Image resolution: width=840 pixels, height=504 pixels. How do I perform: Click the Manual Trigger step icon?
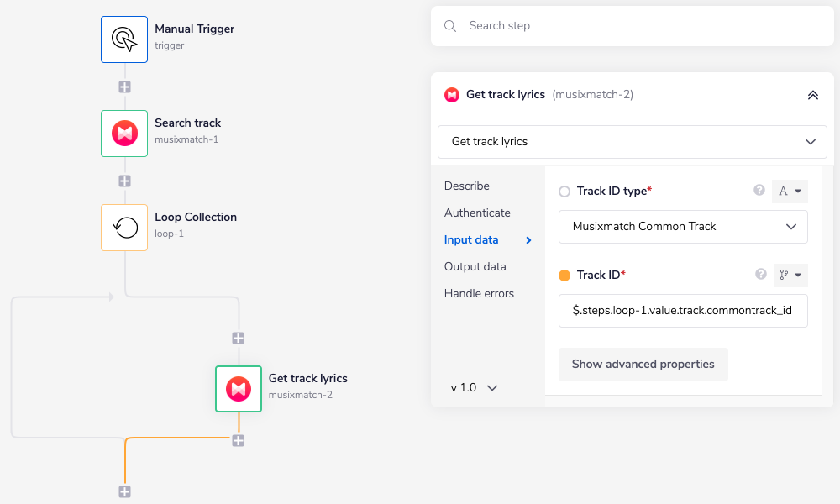pyautogui.click(x=124, y=39)
